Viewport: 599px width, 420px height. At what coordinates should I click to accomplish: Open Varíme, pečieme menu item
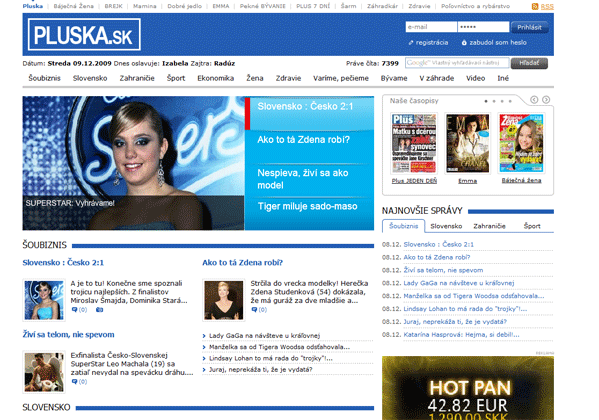341,78
